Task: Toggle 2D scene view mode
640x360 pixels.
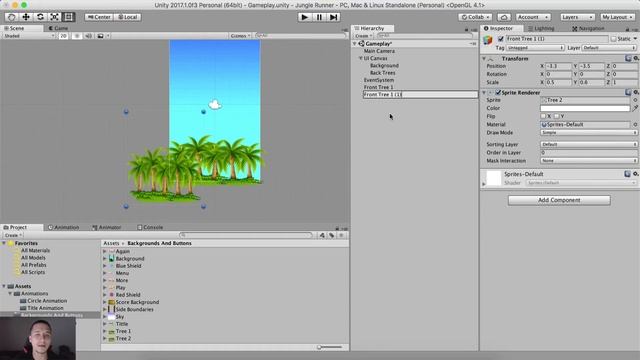Action: [63, 36]
